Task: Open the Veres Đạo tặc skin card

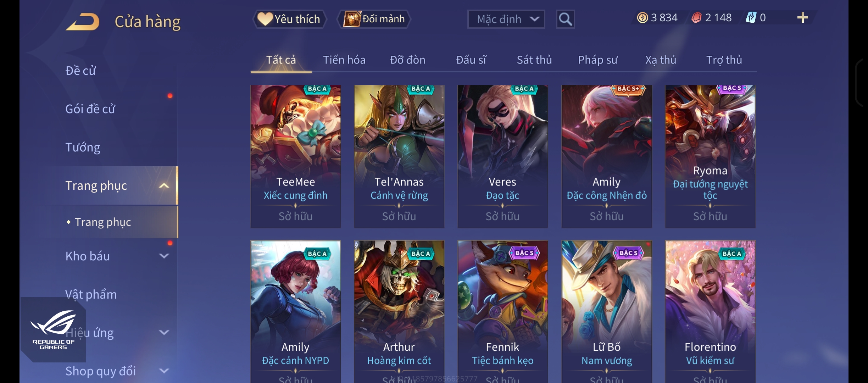Action: tap(502, 156)
